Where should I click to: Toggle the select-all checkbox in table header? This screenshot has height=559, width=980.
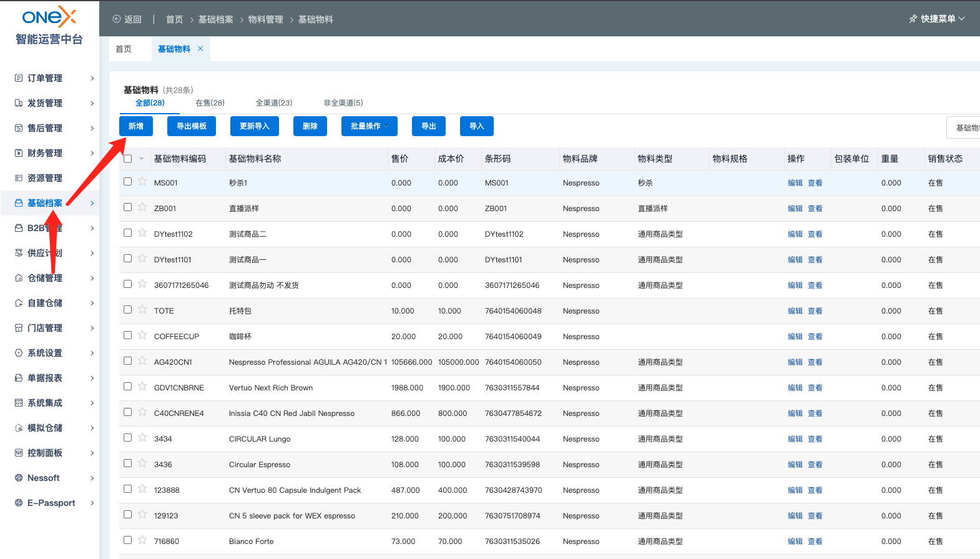pos(128,159)
